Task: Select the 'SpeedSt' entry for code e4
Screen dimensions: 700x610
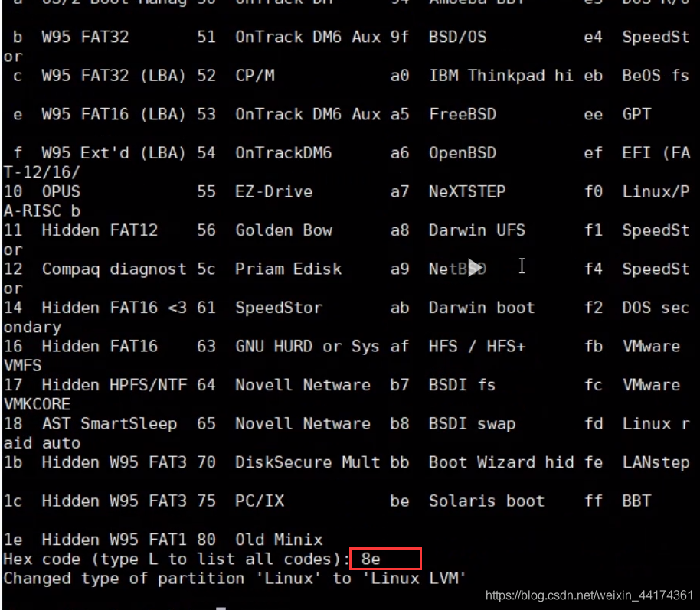Action: [x=656, y=37]
